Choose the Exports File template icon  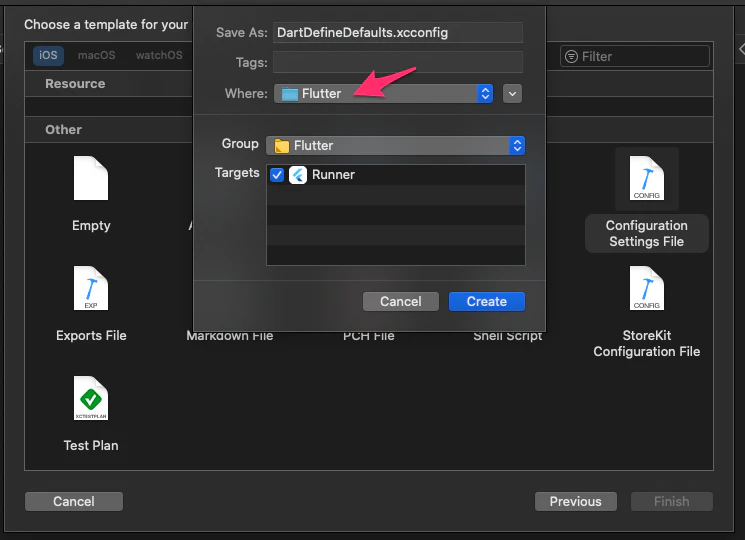91,288
